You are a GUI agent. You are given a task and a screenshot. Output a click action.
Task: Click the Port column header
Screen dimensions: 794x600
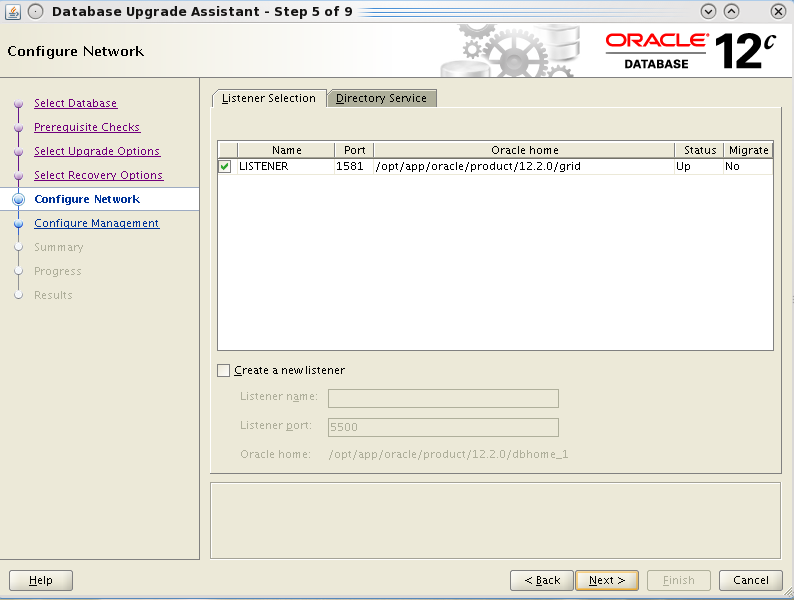[x=354, y=150]
